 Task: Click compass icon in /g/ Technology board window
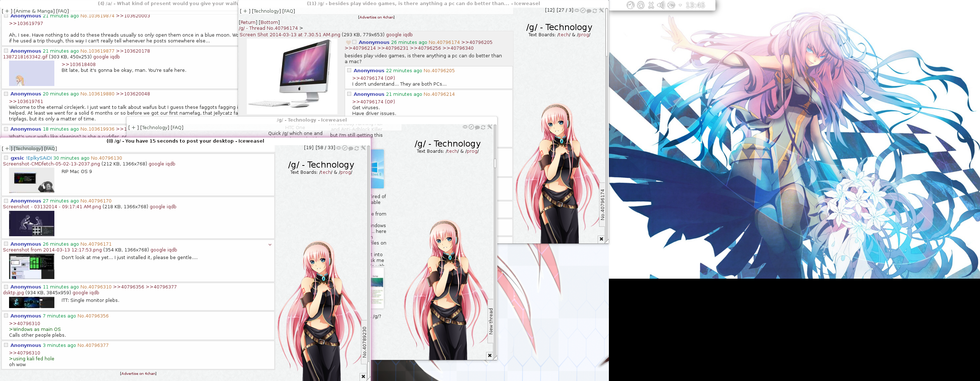click(471, 127)
